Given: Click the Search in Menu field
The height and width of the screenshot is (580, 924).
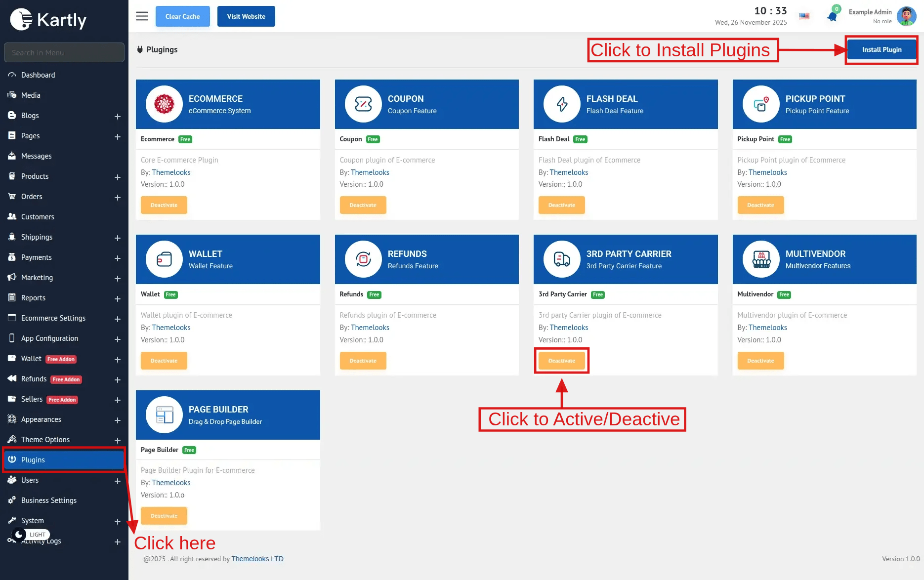Looking at the screenshot, I should coord(64,52).
